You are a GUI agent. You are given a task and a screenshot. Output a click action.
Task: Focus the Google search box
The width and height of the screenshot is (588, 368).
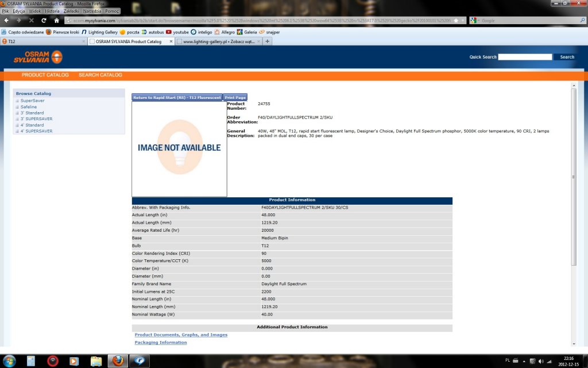[529, 21]
